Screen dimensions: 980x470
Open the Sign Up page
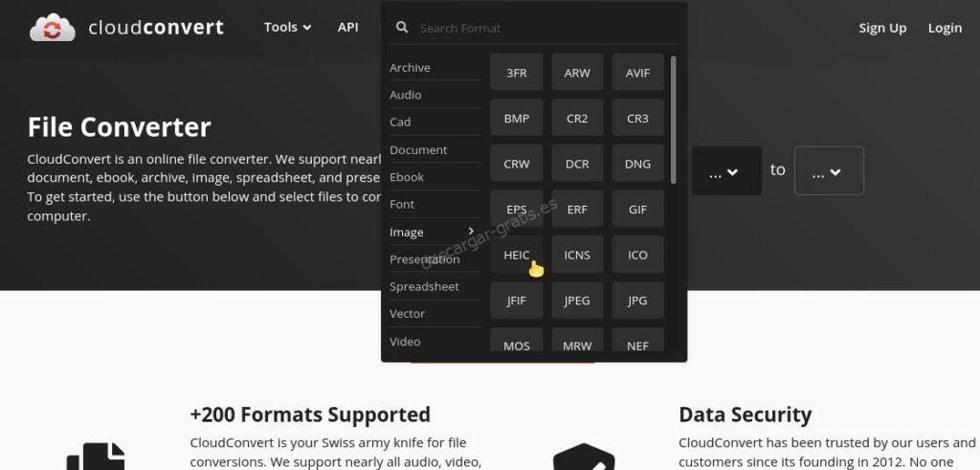pyautogui.click(x=882, y=28)
